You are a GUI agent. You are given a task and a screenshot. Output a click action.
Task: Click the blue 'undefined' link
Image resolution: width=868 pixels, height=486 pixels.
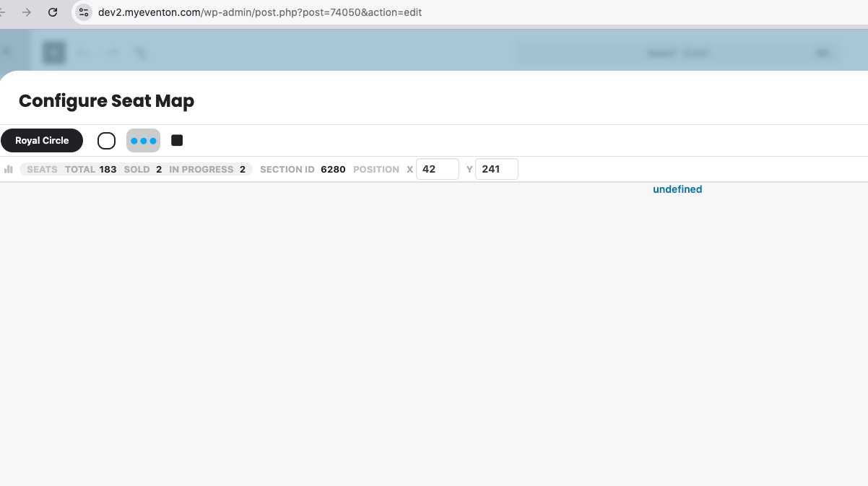tap(677, 189)
